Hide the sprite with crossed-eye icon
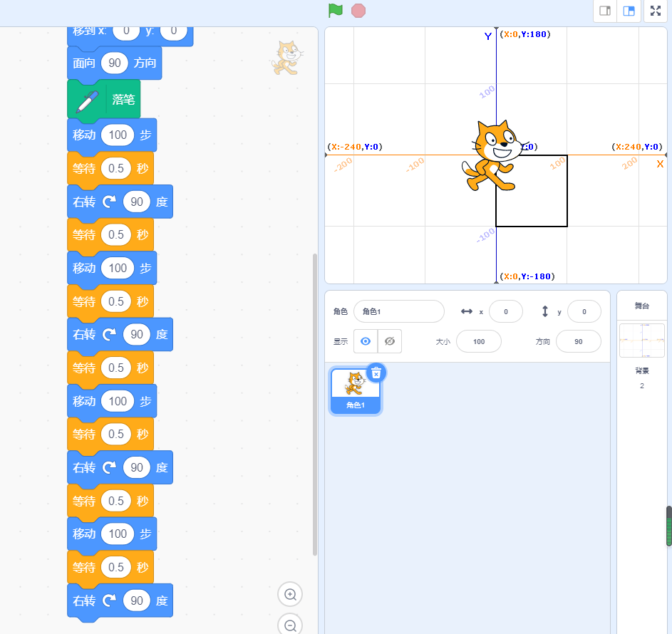 point(390,341)
